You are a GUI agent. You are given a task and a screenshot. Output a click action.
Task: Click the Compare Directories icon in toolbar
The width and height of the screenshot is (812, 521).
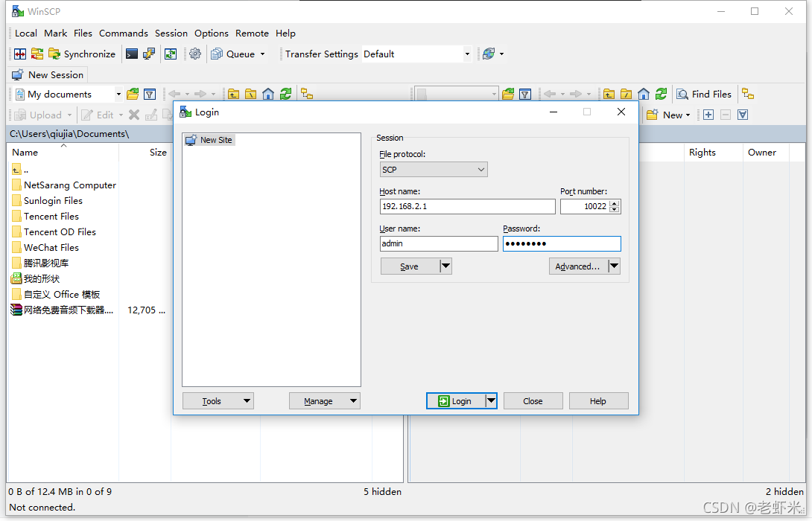click(x=20, y=54)
